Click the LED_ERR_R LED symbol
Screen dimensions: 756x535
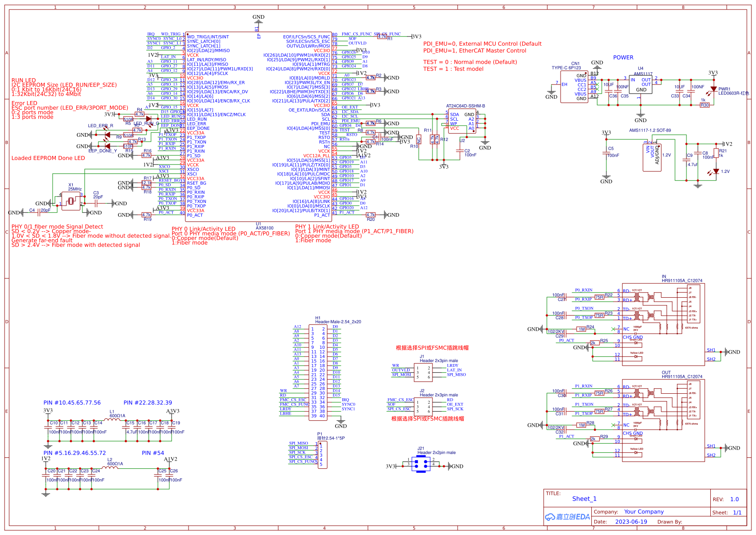(x=107, y=135)
